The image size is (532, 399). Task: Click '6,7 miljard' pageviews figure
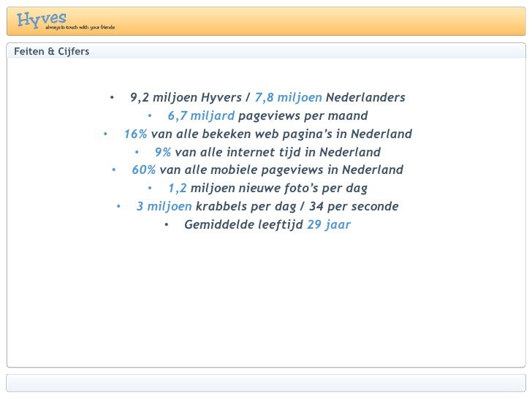click(201, 115)
